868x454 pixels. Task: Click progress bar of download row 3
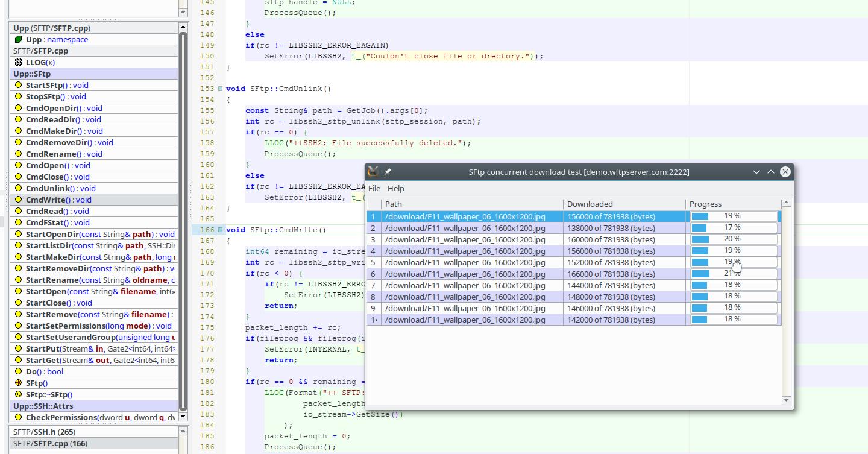(x=734, y=239)
